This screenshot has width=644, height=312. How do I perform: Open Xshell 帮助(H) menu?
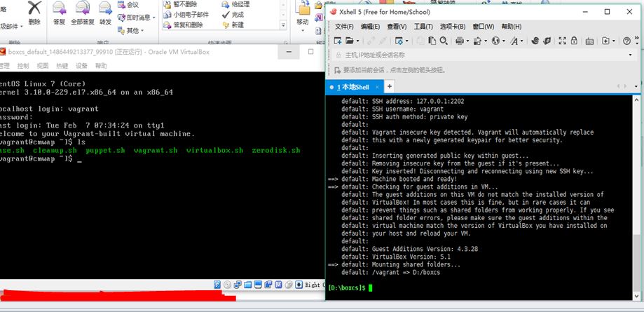512,27
